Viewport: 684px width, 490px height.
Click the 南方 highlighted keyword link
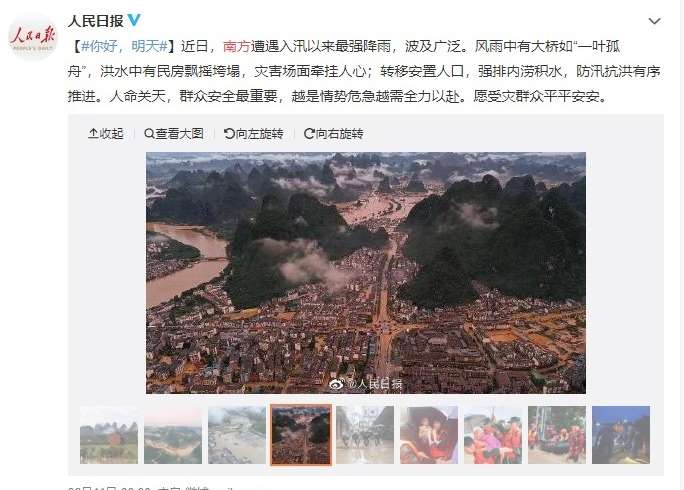point(236,46)
